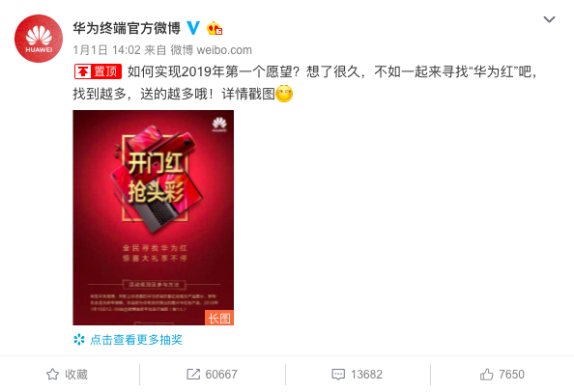Viewport: 574px width, 392px height.
Task: Open the Huawei profile avatar
Action: pyautogui.click(x=39, y=39)
